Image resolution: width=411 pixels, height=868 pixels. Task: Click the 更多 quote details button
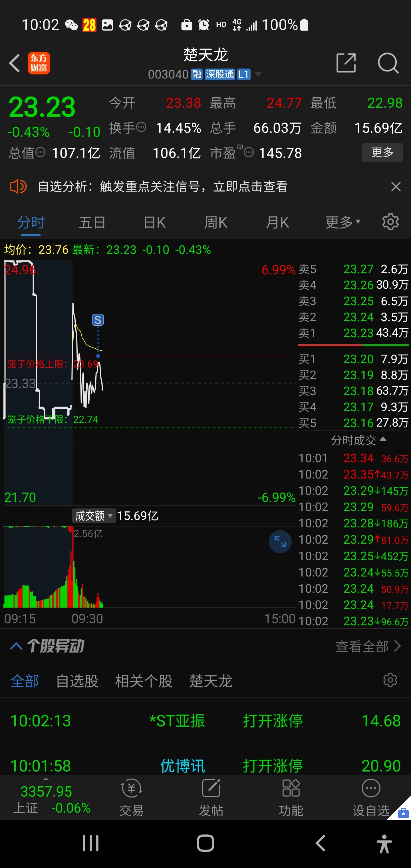[382, 152]
